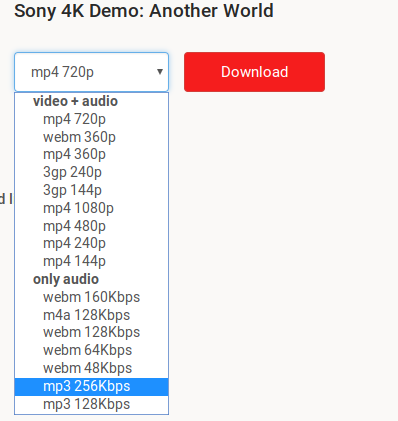Pick mp4 480p from the list
Image resolution: width=398 pixels, height=421 pixels.
point(91,226)
